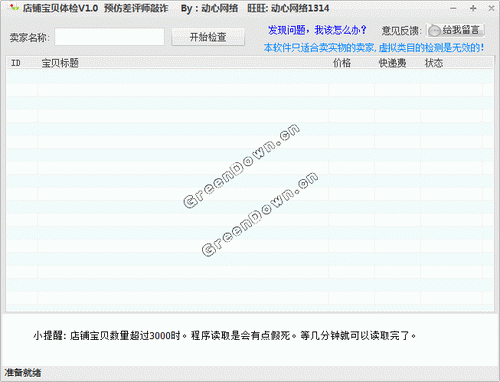Click the chat bubble icon on 给我留言 button
The height and width of the screenshot is (382, 500).
(435, 31)
